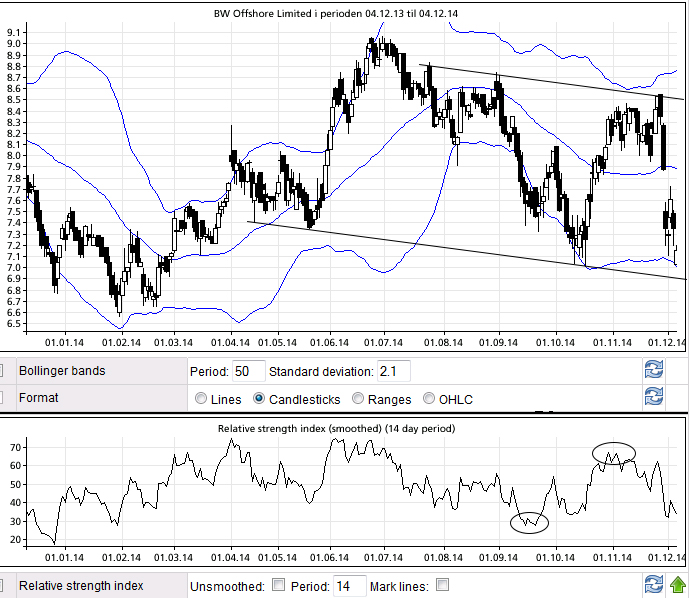
Task: Toggle the checkbox left of Bollinger bands
Action: pos(2,371)
